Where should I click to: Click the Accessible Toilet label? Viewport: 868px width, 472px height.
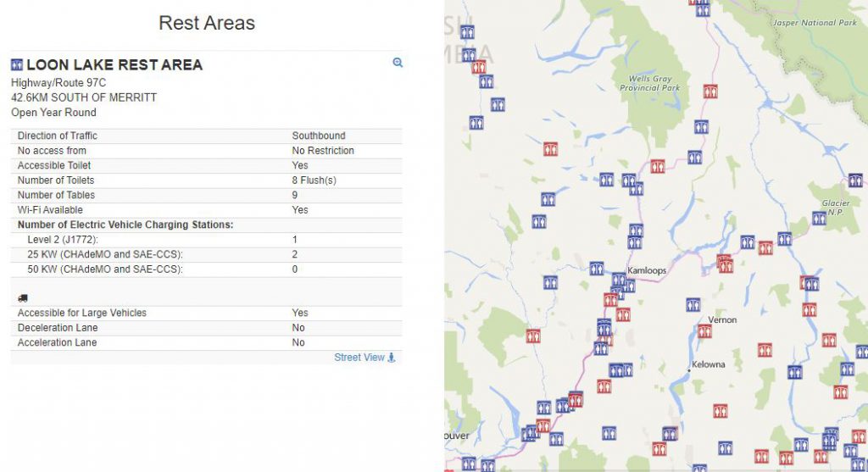(54, 165)
